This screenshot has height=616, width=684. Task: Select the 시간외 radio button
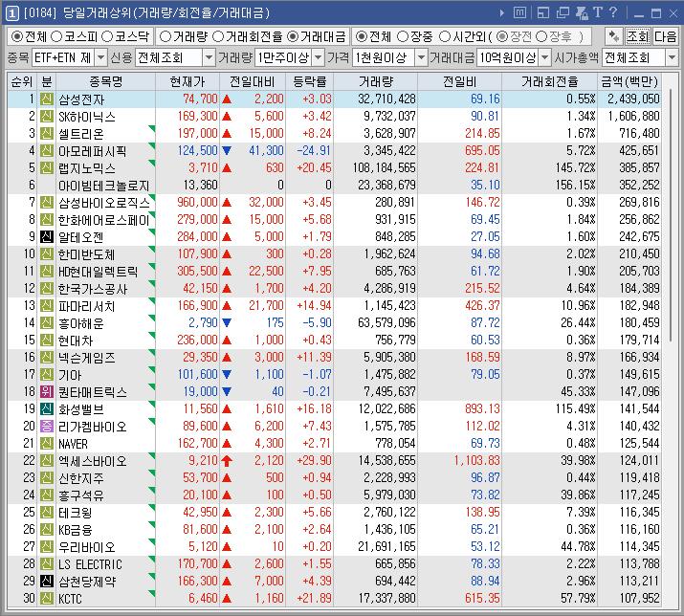445,36
